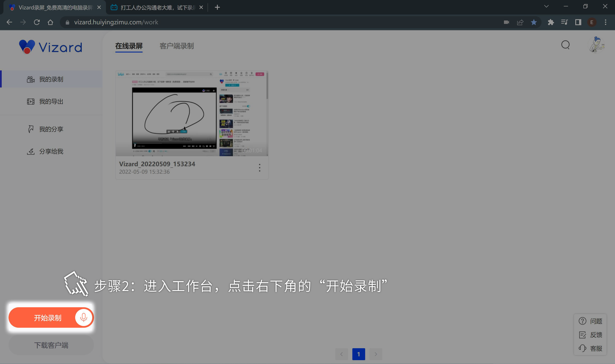Open the 反馈 feedback icon
Screen dimensions: 615x364
point(582,335)
